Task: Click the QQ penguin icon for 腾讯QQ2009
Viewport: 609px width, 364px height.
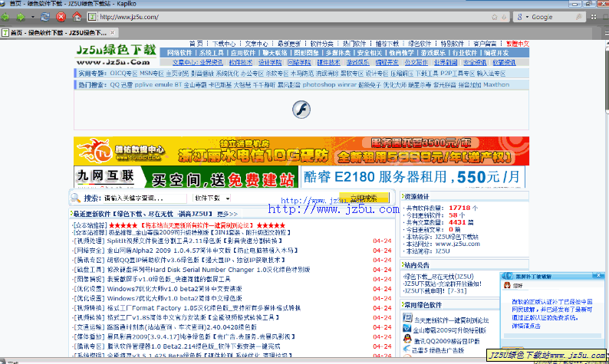Action: [x=407, y=339]
